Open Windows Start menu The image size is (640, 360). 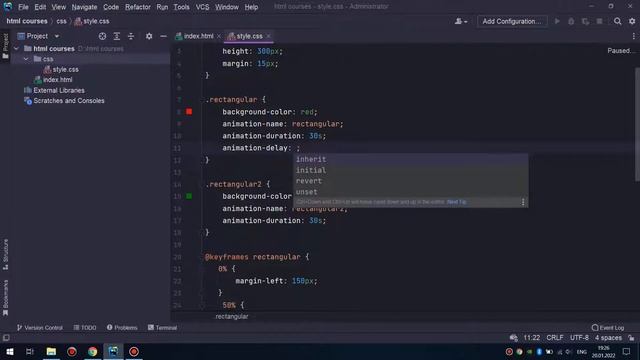pos(9,351)
